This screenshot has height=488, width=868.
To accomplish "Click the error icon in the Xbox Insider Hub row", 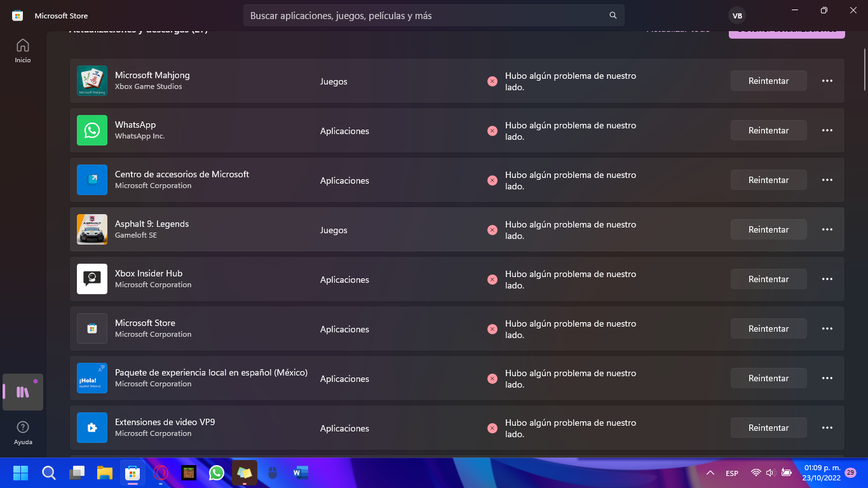I will [492, 280].
